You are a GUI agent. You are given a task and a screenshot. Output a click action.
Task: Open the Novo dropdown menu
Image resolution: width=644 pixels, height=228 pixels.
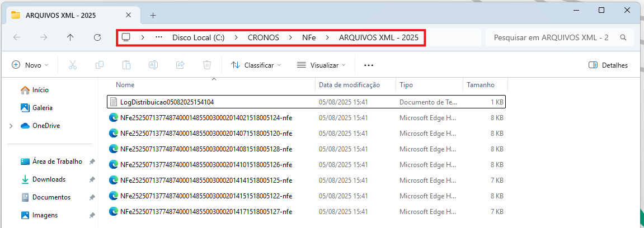(x=30, y=65)
